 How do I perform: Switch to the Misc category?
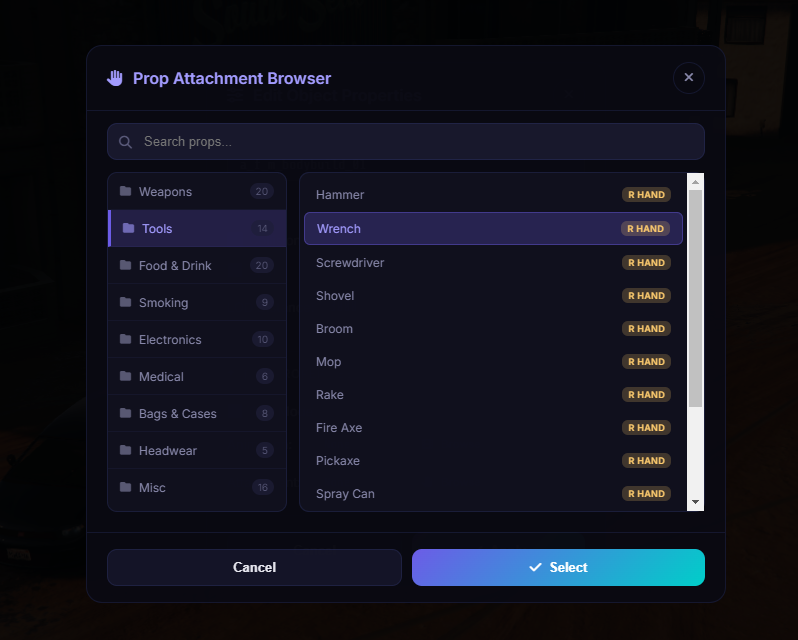point(197,487)
